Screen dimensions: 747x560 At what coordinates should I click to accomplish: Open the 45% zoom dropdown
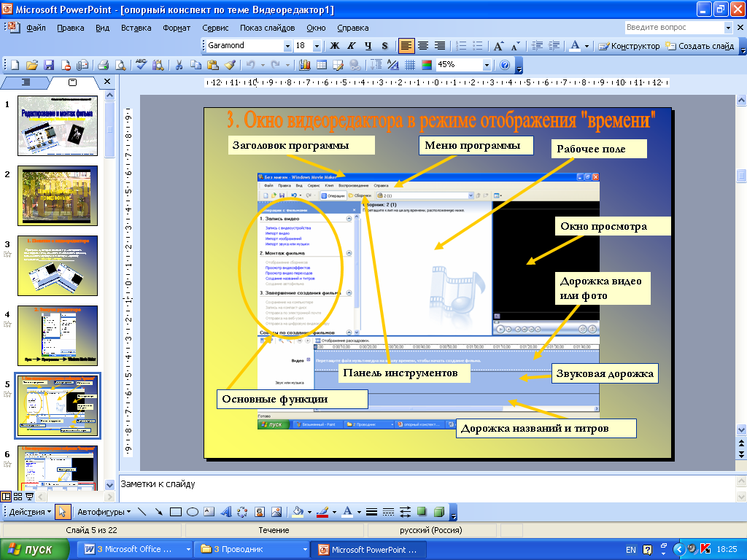tap(487, 65)
